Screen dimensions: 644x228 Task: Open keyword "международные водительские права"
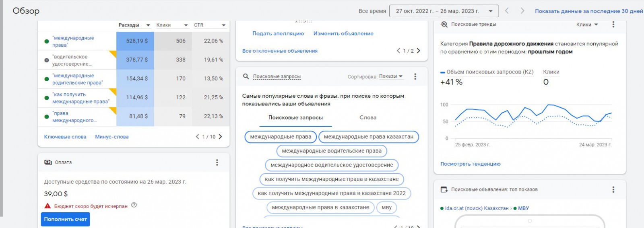tap(77, 79)
